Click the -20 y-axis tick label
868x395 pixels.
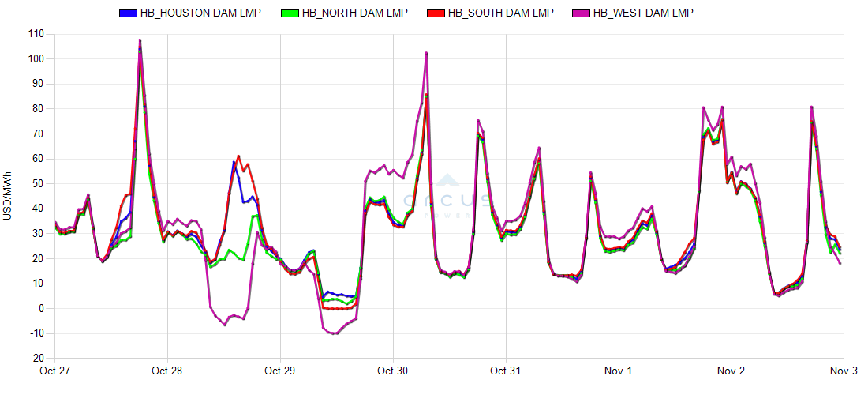(x=36, y=359)
